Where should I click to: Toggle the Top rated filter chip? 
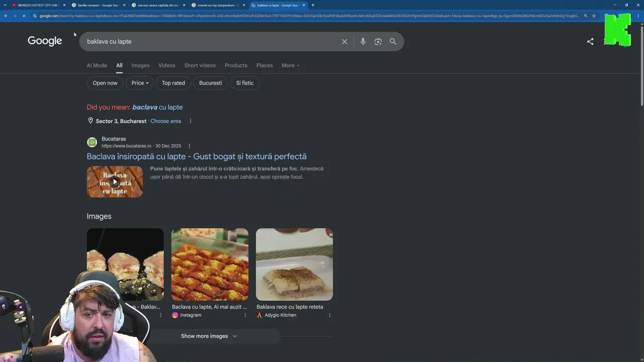click(x=174, y=83)
